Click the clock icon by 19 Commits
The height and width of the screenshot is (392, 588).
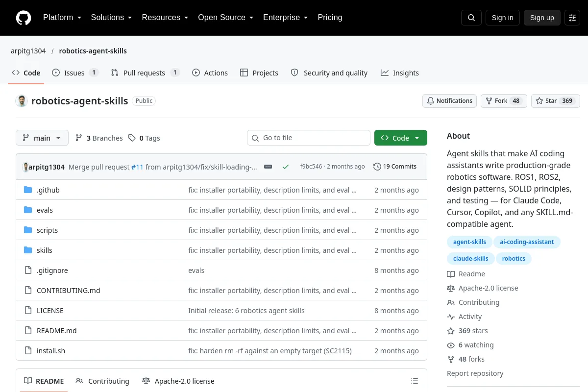point(377,167)
